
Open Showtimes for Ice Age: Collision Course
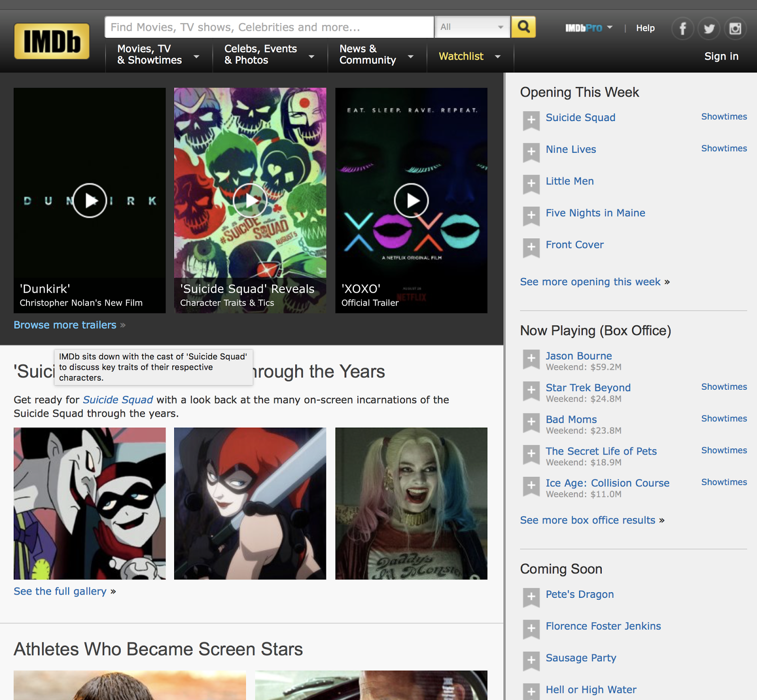tap(724, 481)
